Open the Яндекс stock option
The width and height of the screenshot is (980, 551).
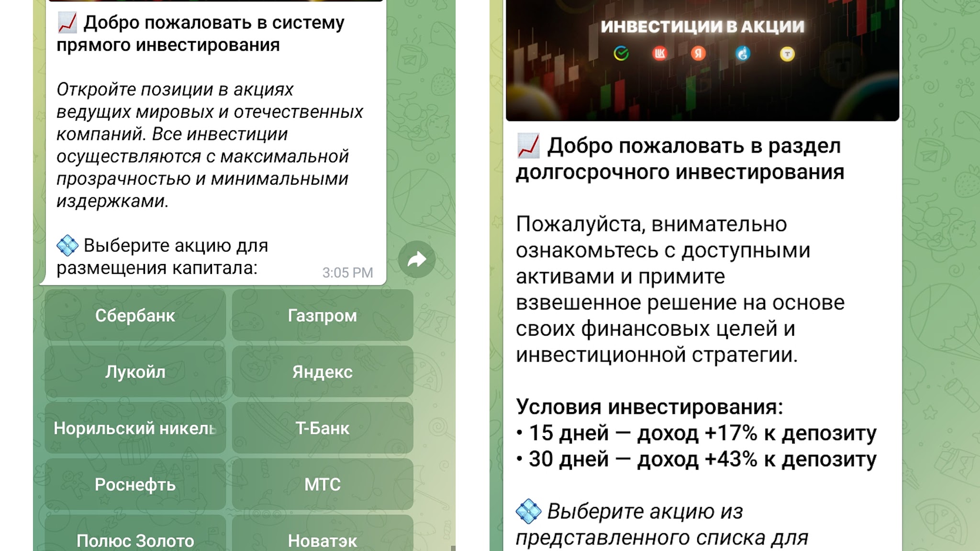[x=323, y=372]
